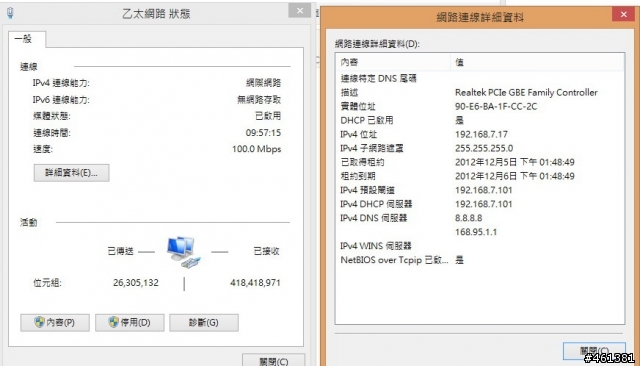Select the IPv4 WINS 伺服器 row

[x=480, y=246]
